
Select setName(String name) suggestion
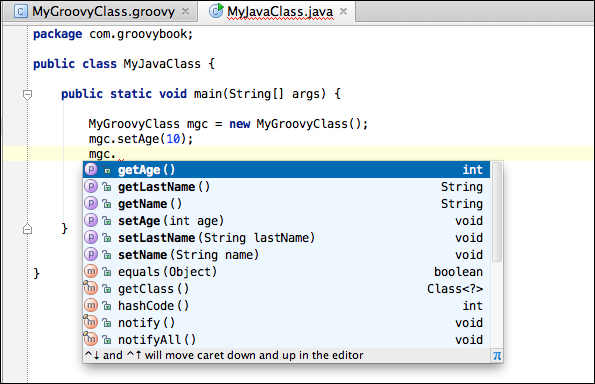coord(286,255)
